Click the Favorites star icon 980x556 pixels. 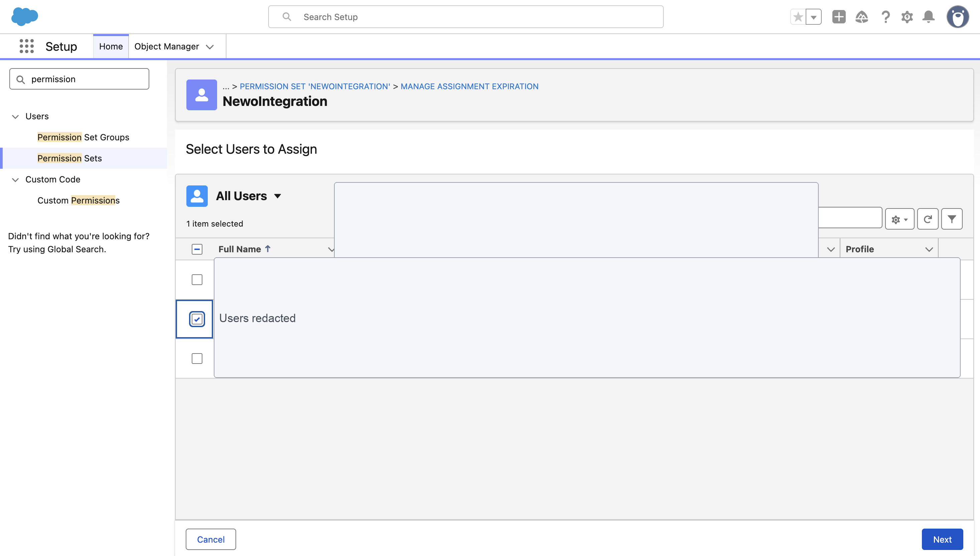click(798, 17)
